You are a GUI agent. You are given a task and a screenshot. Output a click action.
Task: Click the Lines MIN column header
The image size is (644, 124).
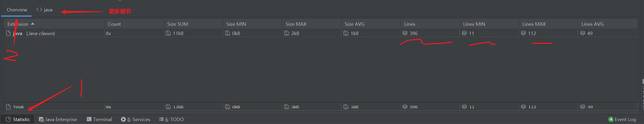[474, 24]
